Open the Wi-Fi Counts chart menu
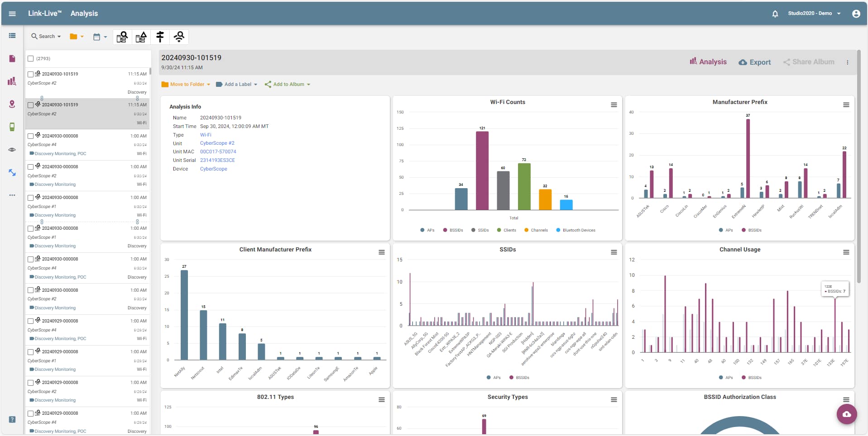 coord(614,105)
